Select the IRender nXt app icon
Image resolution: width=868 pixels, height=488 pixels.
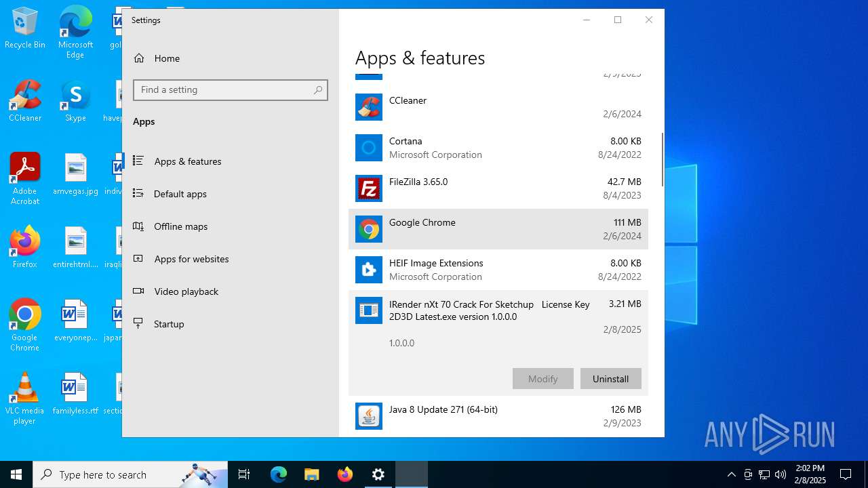coord(369,310)
